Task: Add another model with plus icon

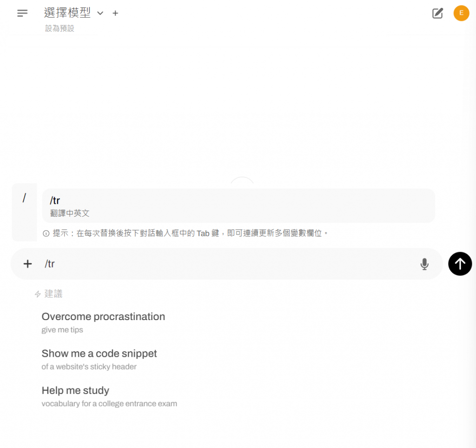Action: pos(115,13)
